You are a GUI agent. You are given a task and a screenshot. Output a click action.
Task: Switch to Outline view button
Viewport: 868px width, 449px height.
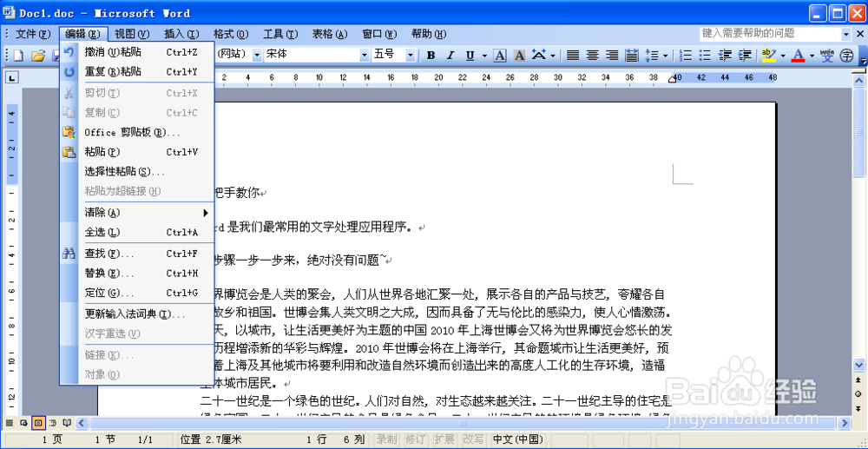click(x=53, y=424)
